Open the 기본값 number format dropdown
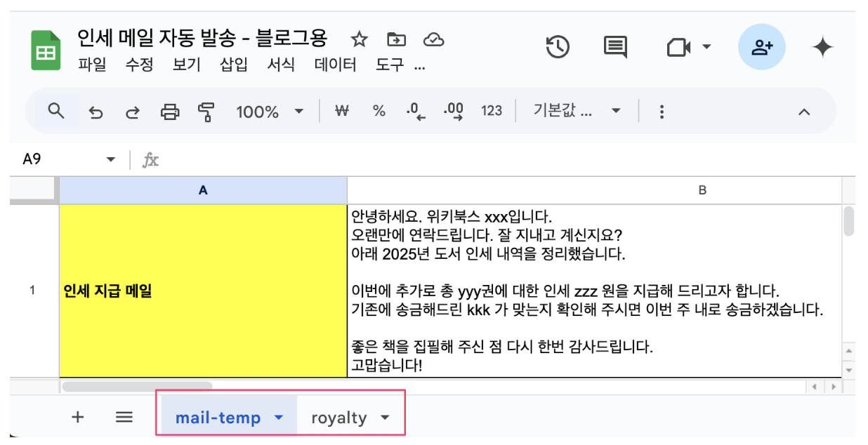 click(577, 111)
